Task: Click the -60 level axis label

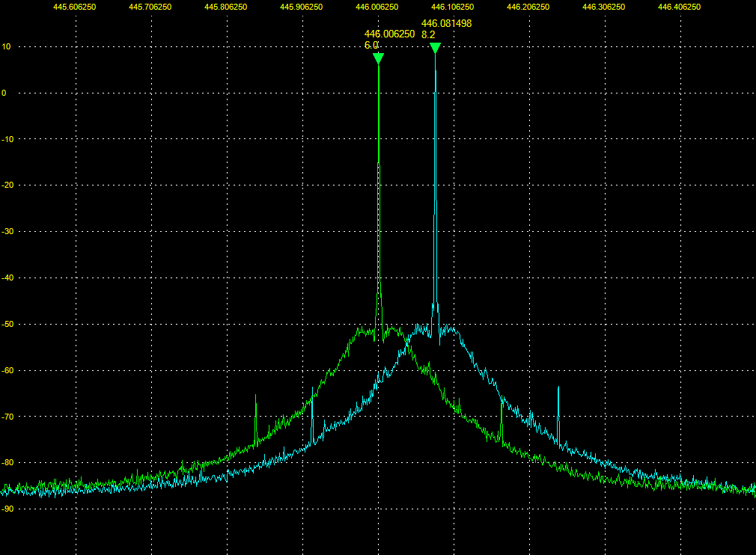Action: click(7, 370)
